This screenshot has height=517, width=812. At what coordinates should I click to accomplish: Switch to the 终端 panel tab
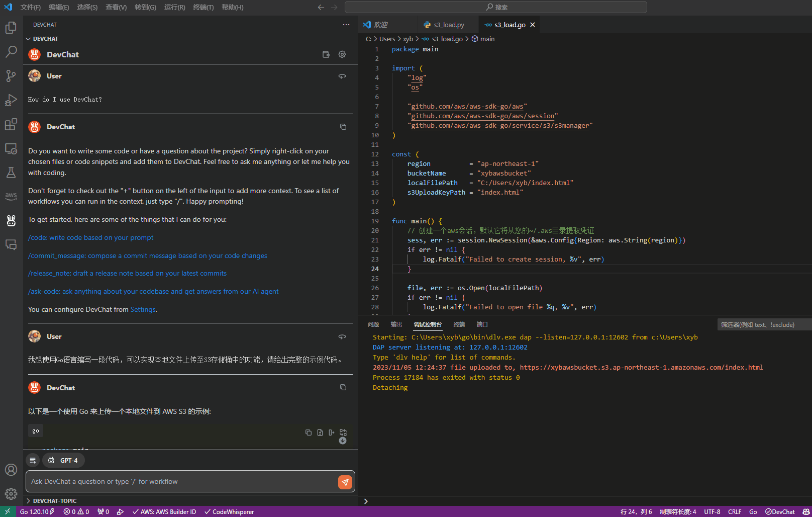coord(459,324)
